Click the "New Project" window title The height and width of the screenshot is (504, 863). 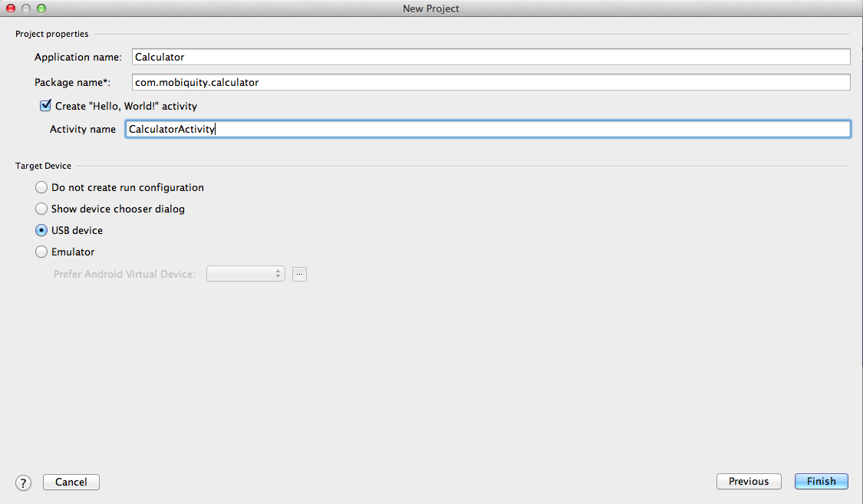click(431, 8)
